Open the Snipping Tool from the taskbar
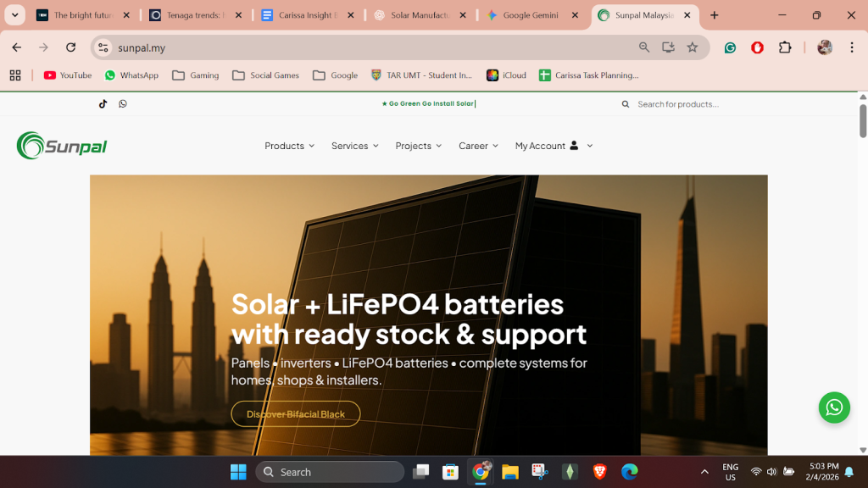Screen dimensions: 868x488 coord(540,472)
